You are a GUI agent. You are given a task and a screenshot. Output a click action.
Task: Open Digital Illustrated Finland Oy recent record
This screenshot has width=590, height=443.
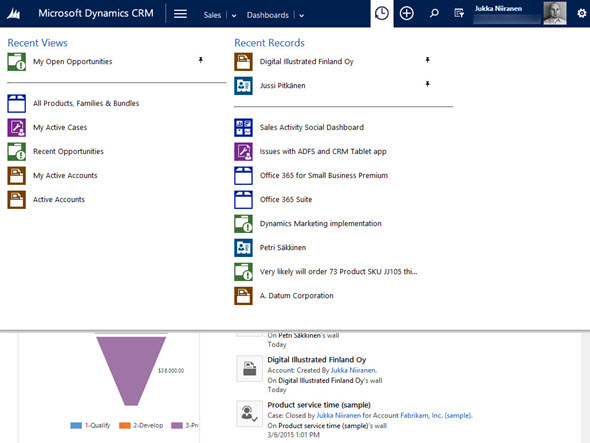[307, 62]
